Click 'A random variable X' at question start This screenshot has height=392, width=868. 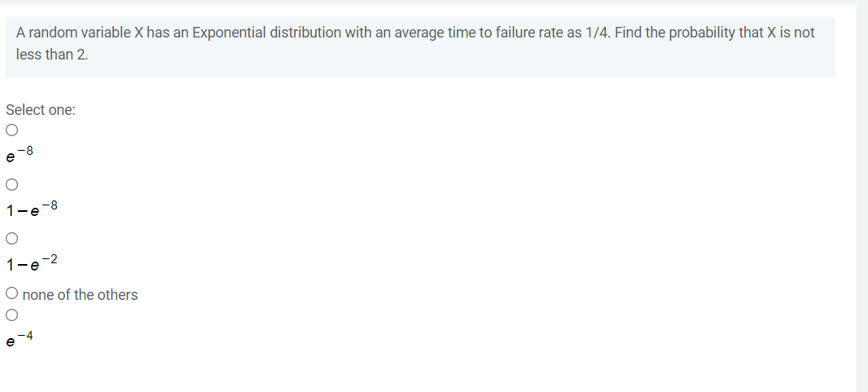click(x=80, y=33)
